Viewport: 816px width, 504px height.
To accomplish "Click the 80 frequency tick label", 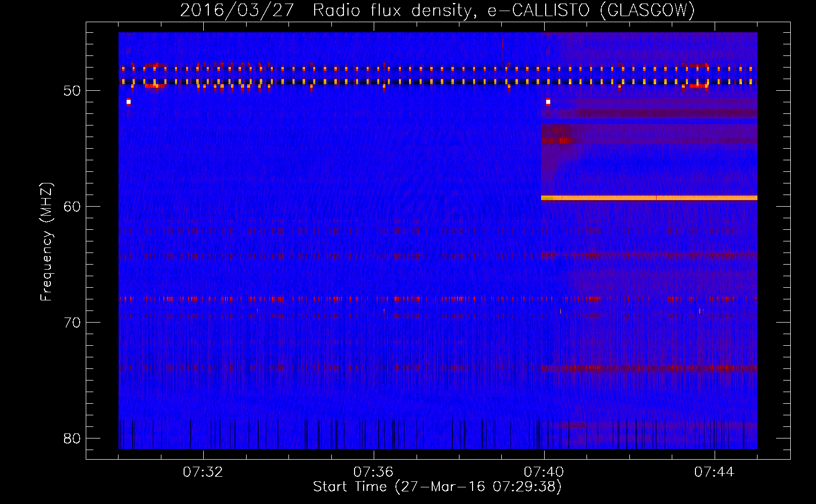I will 72,438.
